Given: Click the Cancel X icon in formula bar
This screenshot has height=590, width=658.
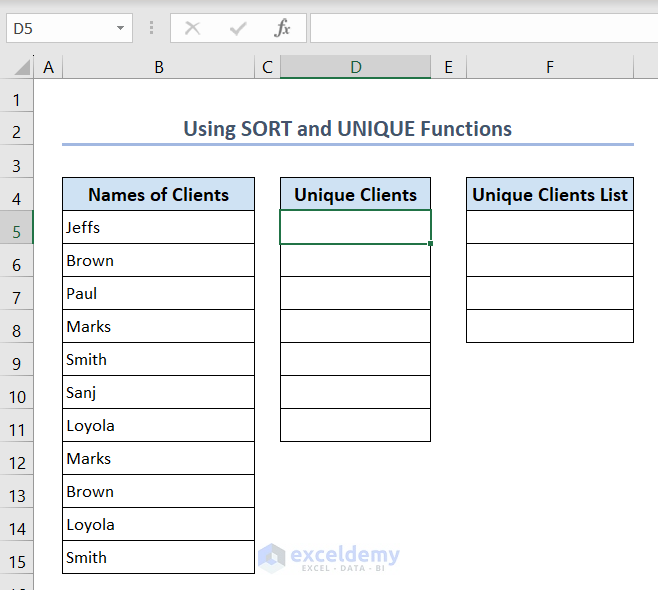Looking at the screenshot, I should coord(192,28).
